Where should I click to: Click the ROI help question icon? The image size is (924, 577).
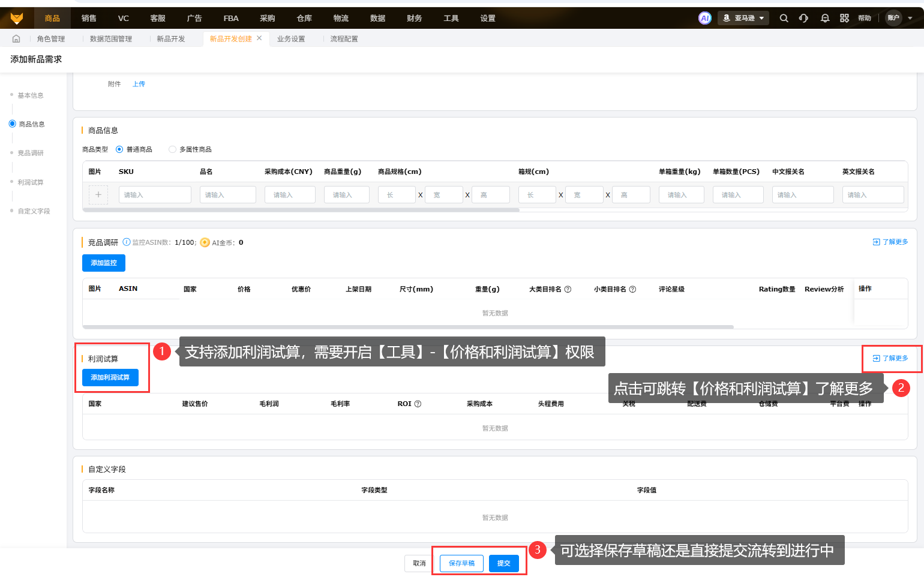click(x=418, y=404)
